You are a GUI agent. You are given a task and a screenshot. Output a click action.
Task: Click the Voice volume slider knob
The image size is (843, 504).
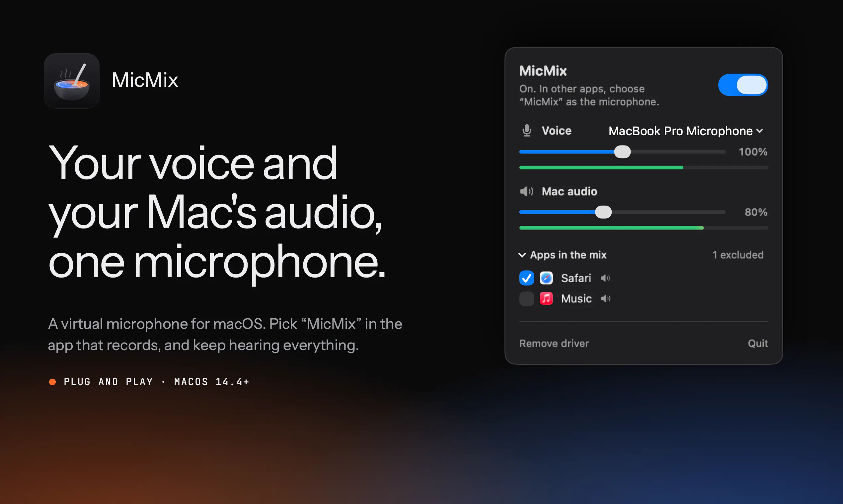(x=622, y=152)
